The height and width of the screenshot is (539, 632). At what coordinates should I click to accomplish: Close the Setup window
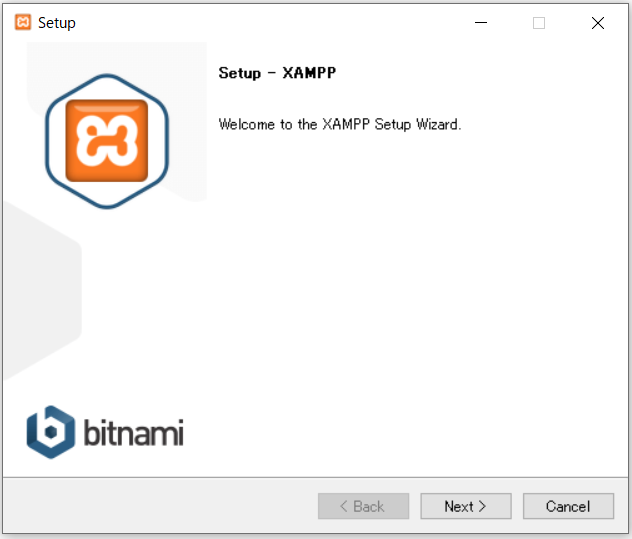point(598,23)
